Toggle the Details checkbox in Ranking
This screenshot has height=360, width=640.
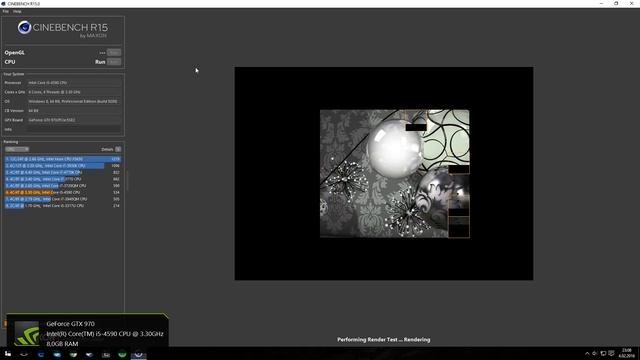118,149
